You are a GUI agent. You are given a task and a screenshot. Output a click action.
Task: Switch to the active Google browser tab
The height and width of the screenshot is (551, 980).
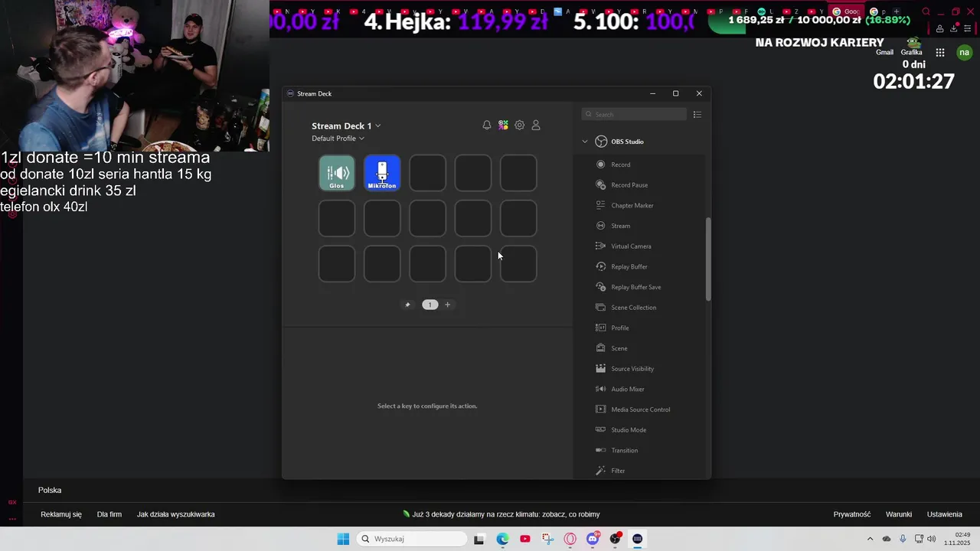[x=846, y=11]
